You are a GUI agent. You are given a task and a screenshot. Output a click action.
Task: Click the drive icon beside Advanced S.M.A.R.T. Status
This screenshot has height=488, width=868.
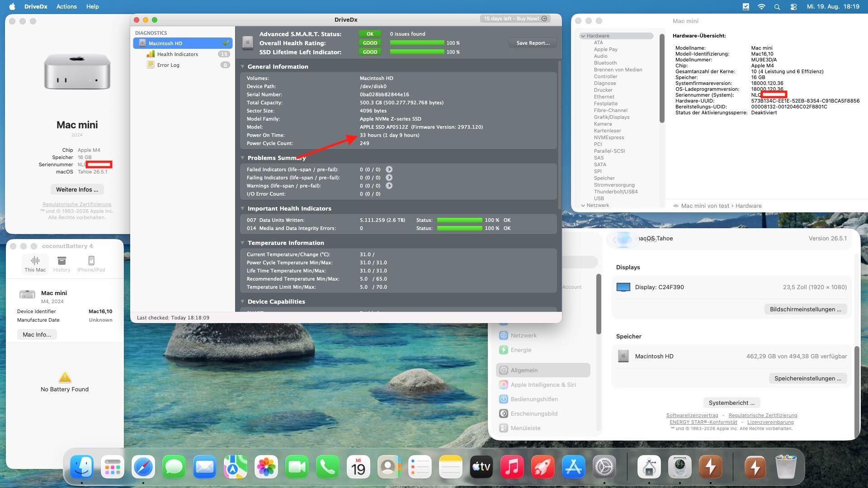pyautogui.click(x=247, y=43)
